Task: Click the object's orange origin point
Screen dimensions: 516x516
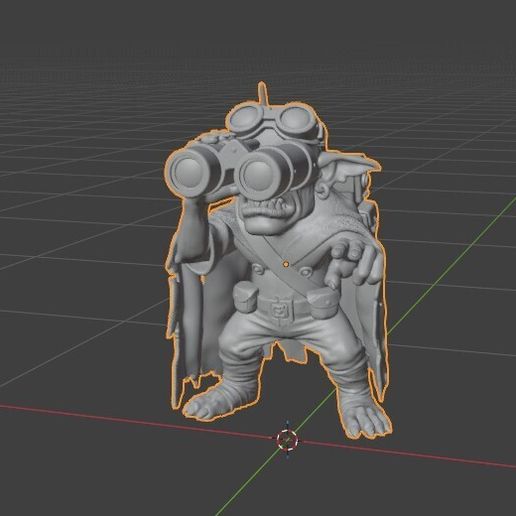Action: point(285,264)
